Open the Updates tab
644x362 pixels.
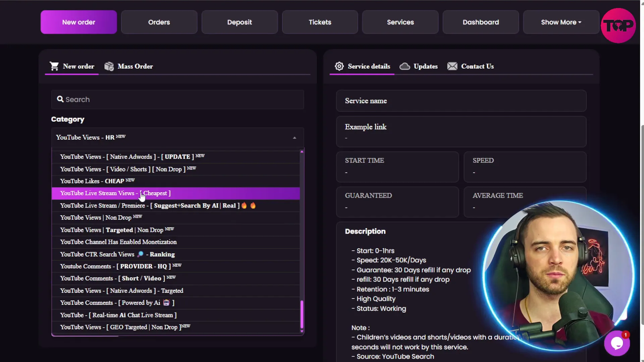click(x=419, y=66)
